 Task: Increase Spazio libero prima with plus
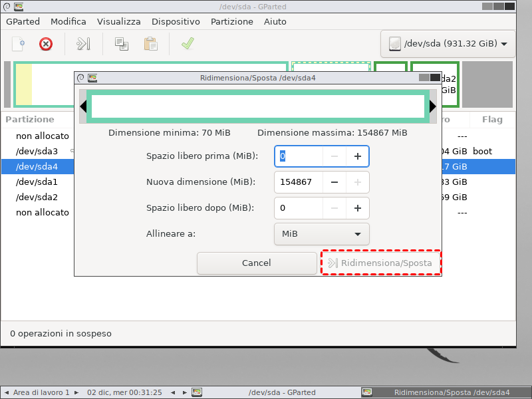[x=357, y=156]
